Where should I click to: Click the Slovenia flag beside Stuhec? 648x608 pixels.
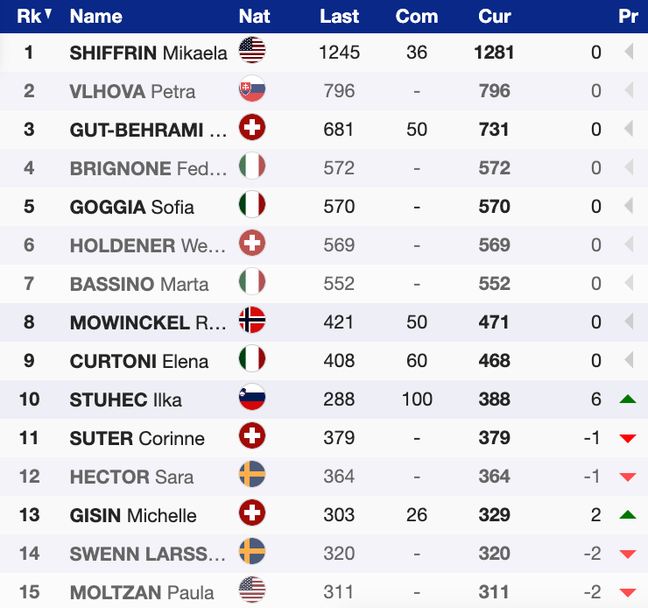[252, 398]
